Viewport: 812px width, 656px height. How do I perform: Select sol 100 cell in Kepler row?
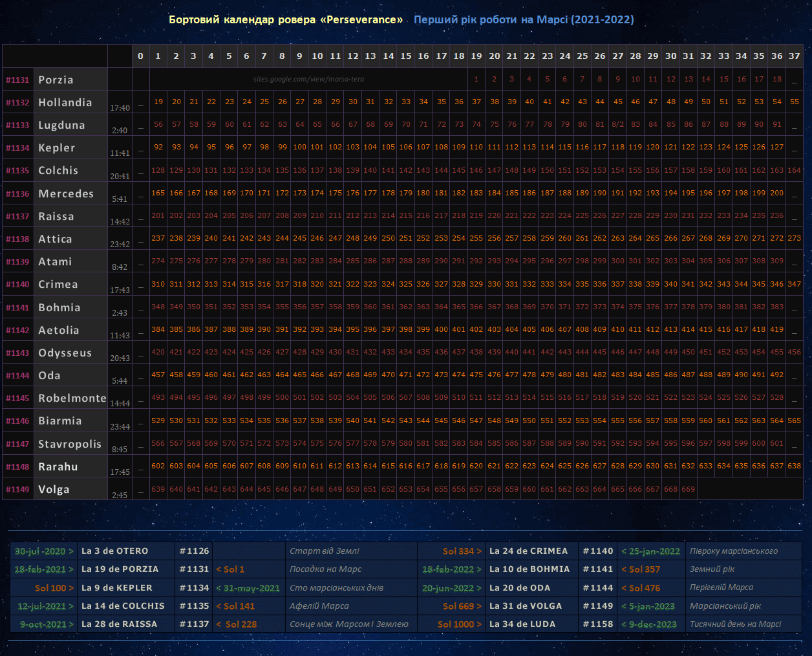[299, 148]
